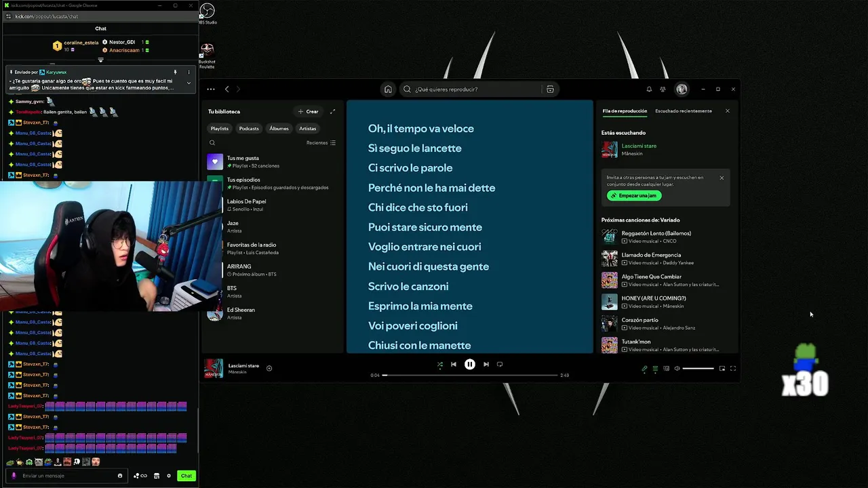This screenshot has height=488, width=868.
Task: Open the emote picker in chat input
Action: tap(120, 476)
